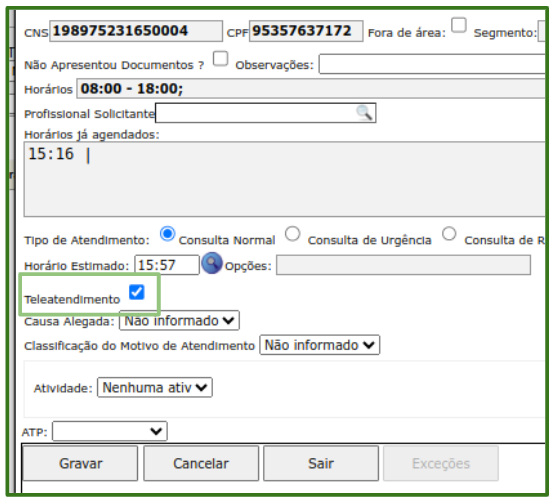
Task: Focus the Observações input field
Action: 432,64
